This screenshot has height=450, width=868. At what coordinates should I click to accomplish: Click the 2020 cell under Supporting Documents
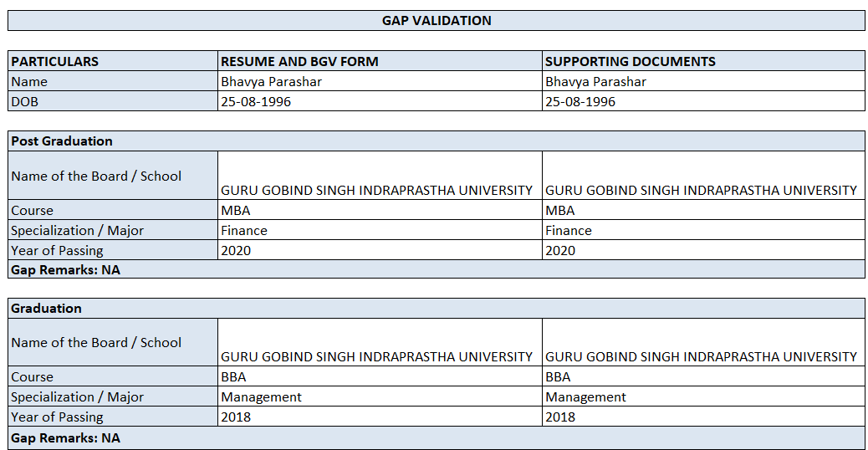703,251
